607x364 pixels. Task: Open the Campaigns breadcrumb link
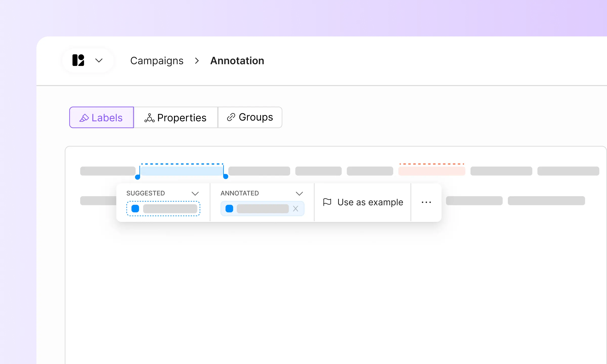pos(157,60)
